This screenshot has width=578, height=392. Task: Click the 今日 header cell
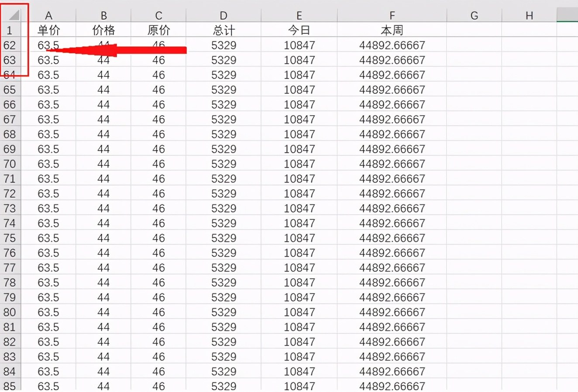click(299, 30)
